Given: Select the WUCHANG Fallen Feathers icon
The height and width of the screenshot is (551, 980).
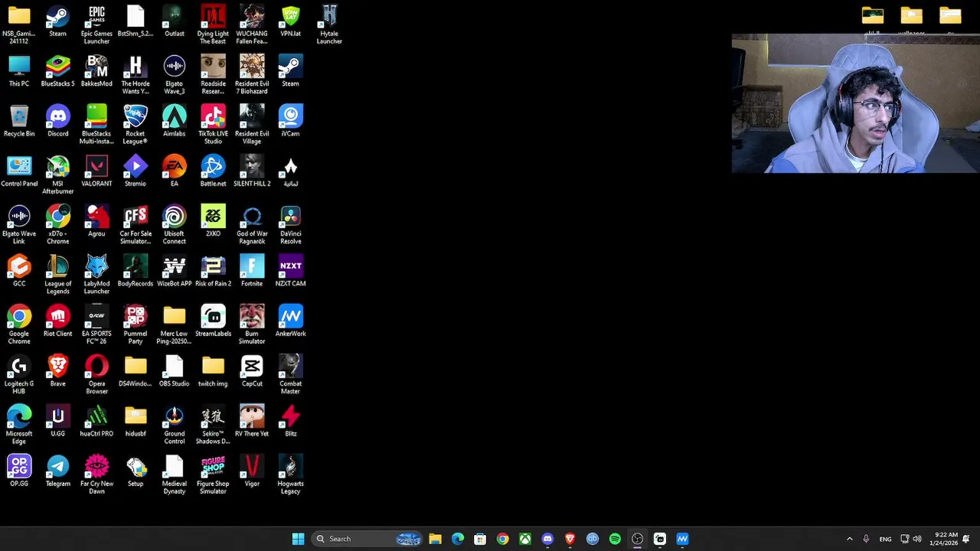Looking at the screenshot, I should [x=252, y=24].
